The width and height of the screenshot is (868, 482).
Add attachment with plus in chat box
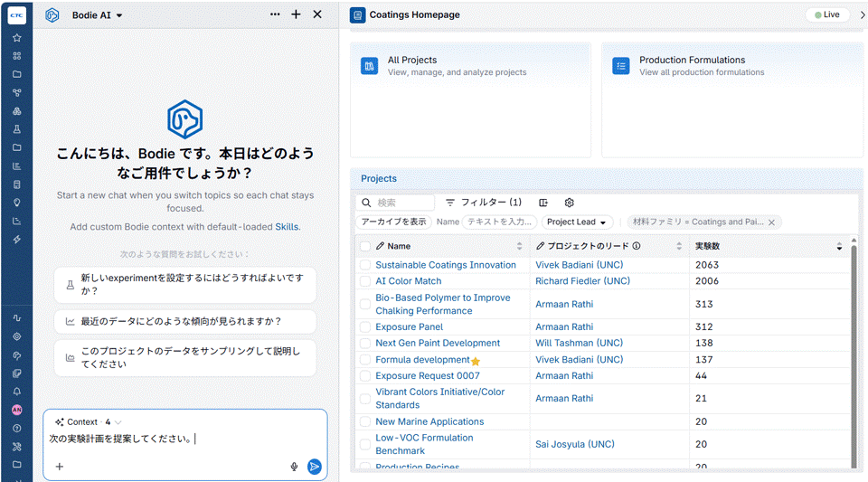coord(60,467)
